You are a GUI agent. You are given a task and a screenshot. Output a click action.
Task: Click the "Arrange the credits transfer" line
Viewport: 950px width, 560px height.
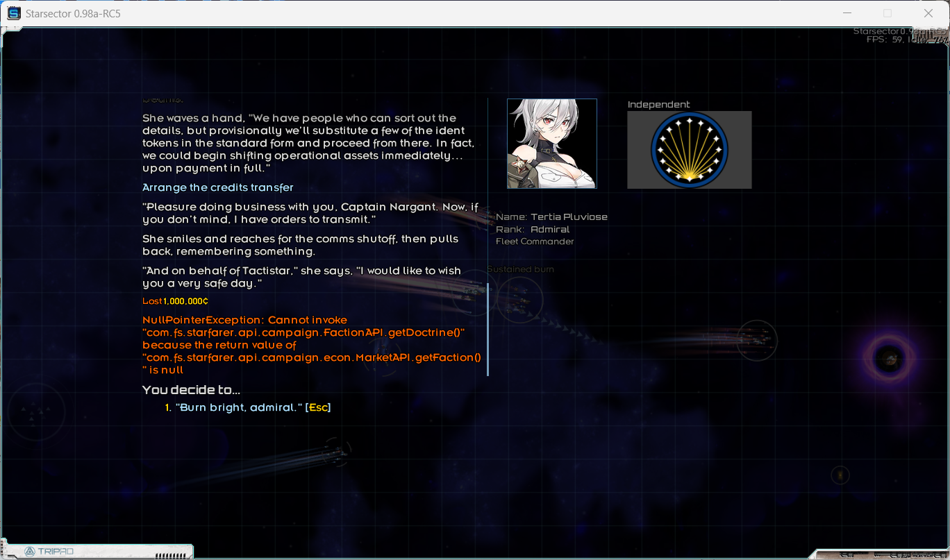tap(218, 187)
